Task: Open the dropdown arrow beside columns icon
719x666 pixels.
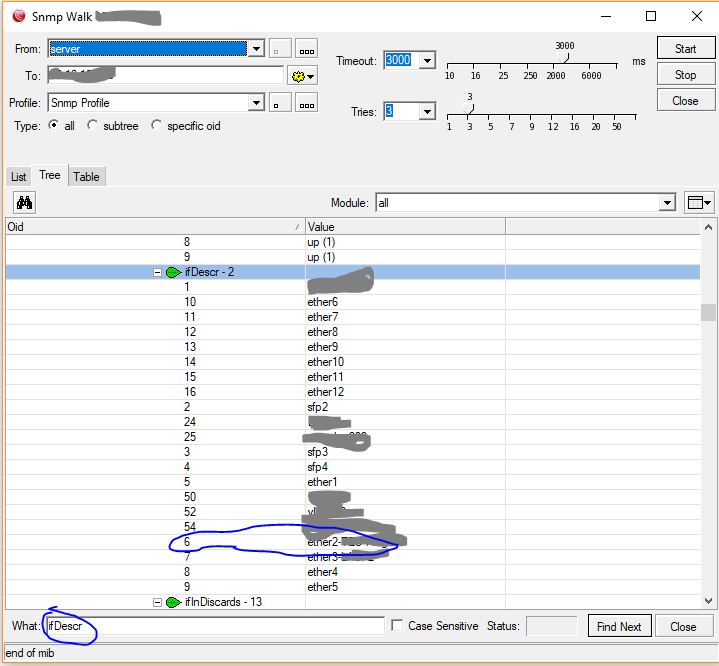Action: 708,203
